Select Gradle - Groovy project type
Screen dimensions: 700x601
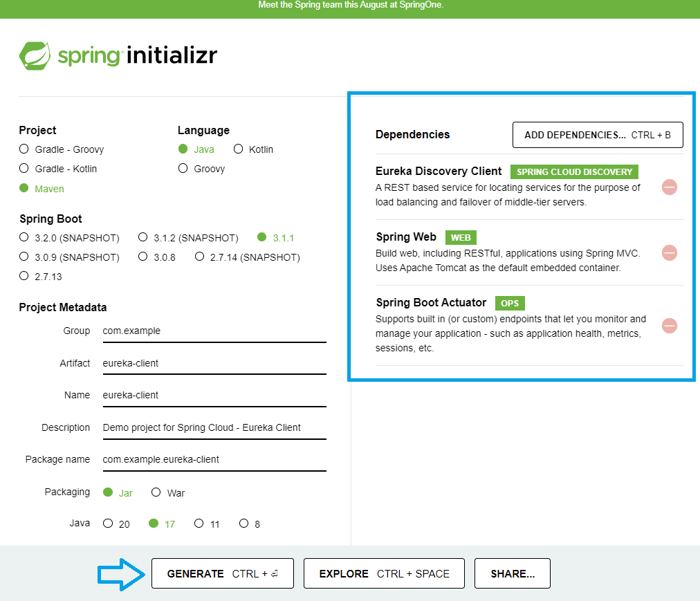click(x=62, y=149)
